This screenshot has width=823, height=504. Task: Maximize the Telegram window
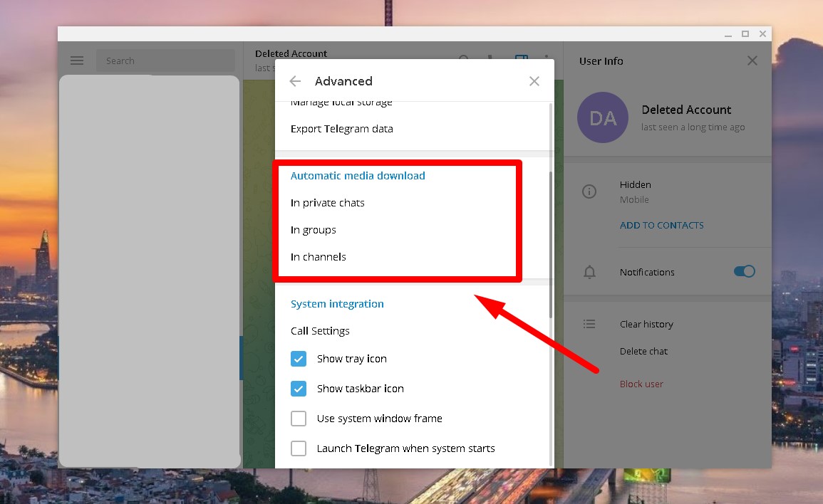(x=745, y=34)
